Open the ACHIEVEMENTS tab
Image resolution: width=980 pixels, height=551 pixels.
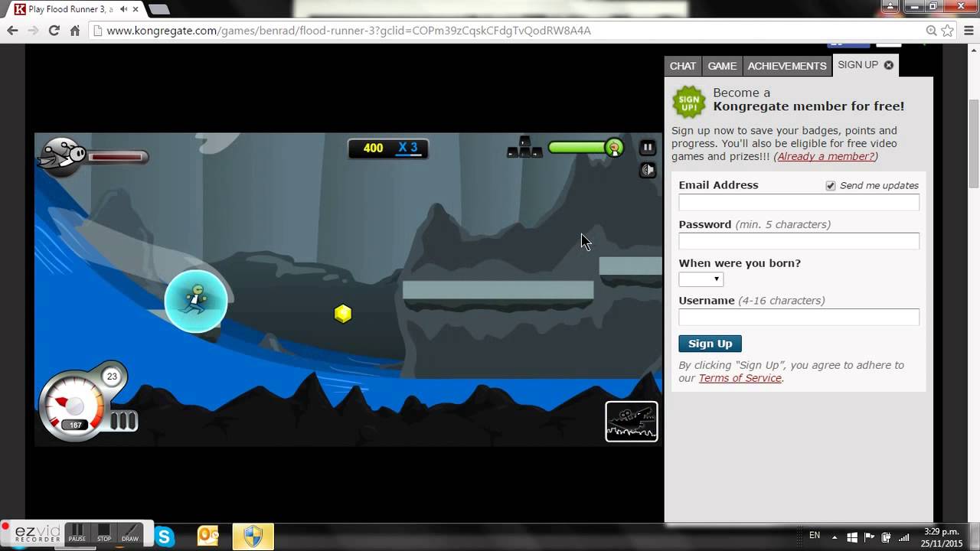(x=787, y=66)
